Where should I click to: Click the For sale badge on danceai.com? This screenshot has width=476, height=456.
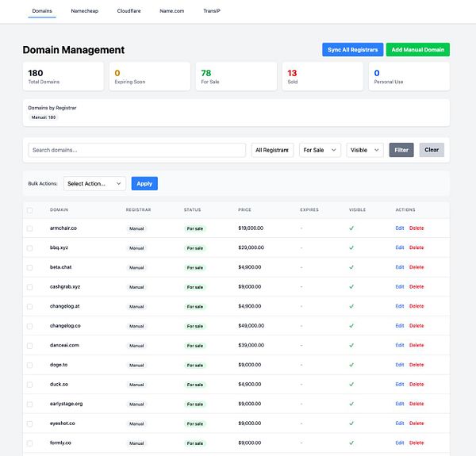(195, 346)
